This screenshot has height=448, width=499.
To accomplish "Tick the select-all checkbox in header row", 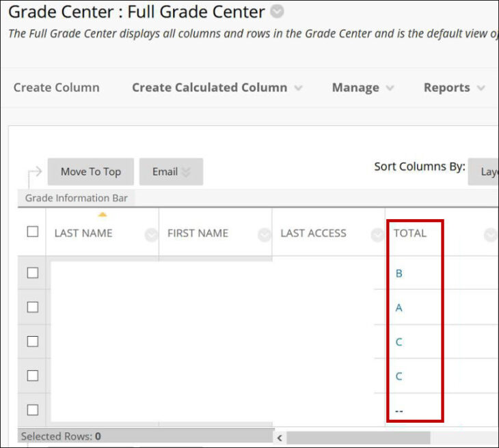I will pos(32,232).
